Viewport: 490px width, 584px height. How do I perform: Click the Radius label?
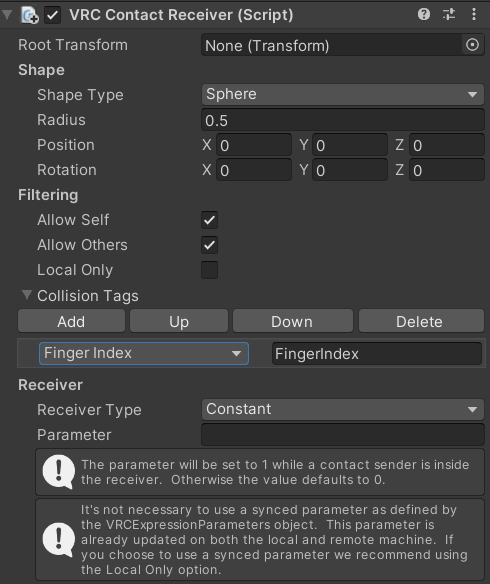pyautogui.click(x=61, y=120)
